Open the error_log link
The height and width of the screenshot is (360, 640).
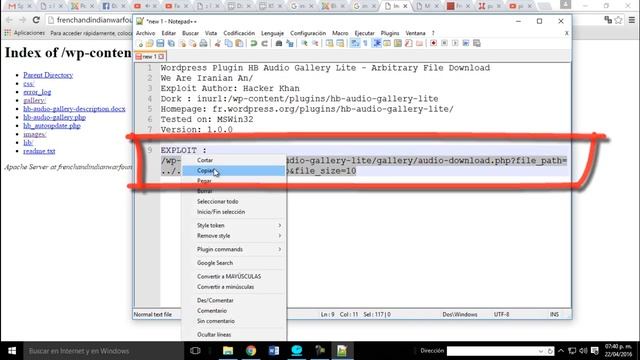coord(37,92)
